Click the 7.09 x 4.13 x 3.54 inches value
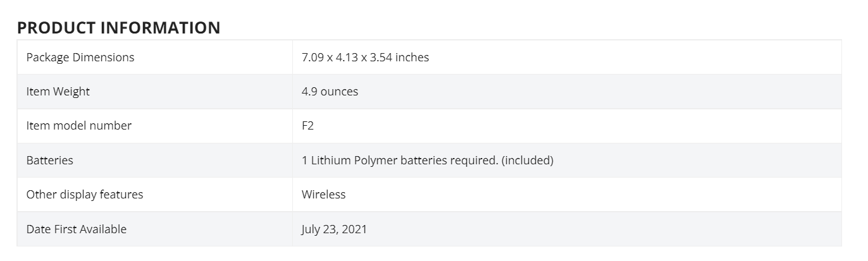Viewport: 868px width, 261px height. click(x=365, y=58)
